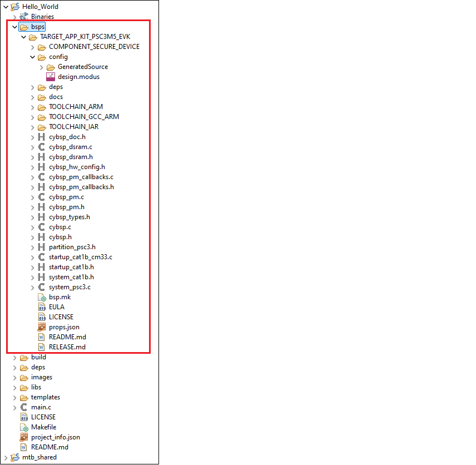Select startup_cat1b_cm33.c file
This screenshot has height=465, width=476.
point(80,257)
